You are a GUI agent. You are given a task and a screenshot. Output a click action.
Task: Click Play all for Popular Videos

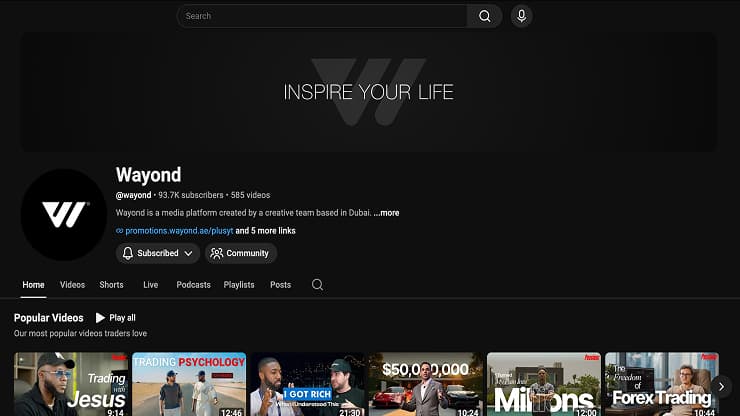(116, 318)
